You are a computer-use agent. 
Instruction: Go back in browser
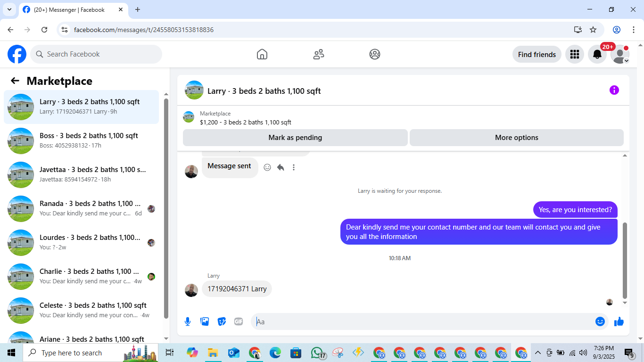(x=10, y=30)
